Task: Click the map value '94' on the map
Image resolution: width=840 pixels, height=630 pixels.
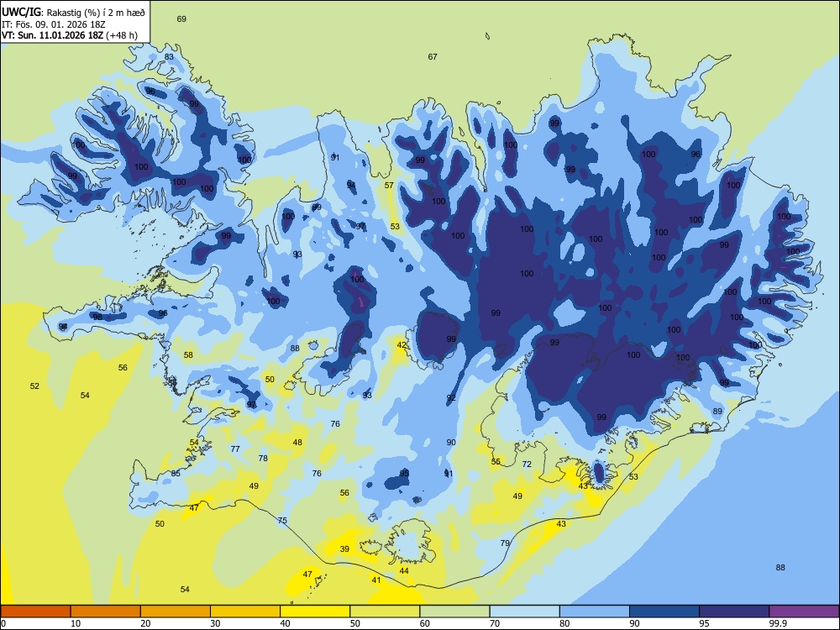Action: pyautogui.click(x=351, y=185)
